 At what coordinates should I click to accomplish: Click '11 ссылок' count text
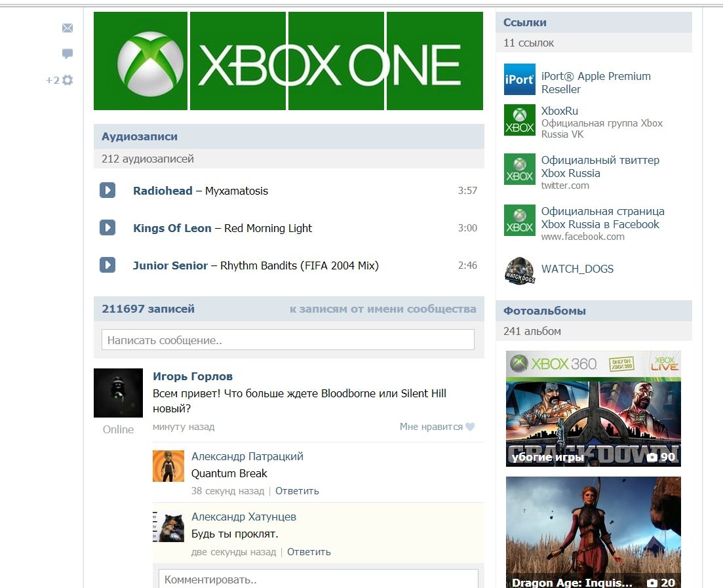[528, 43]
